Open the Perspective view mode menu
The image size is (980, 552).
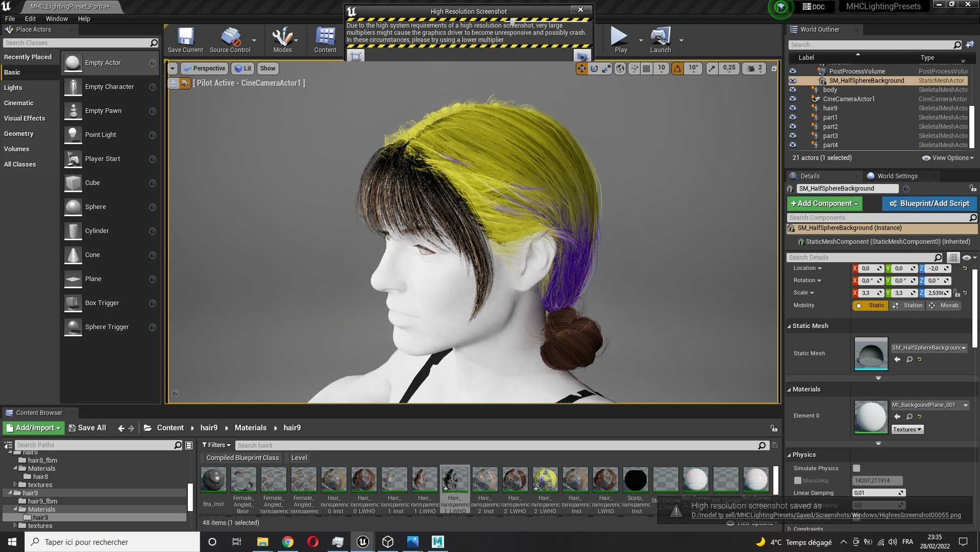click(x=204, y=68)
